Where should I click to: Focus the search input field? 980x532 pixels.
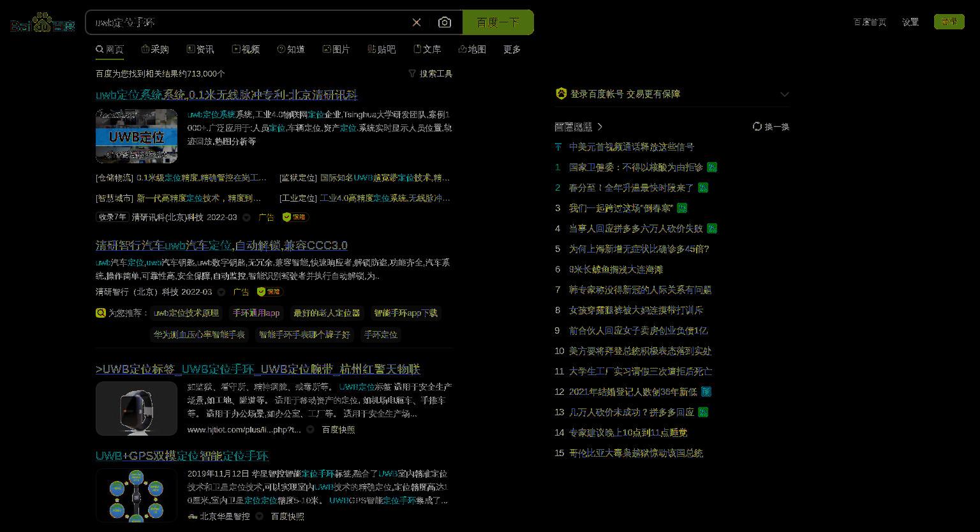pos(249,22)
